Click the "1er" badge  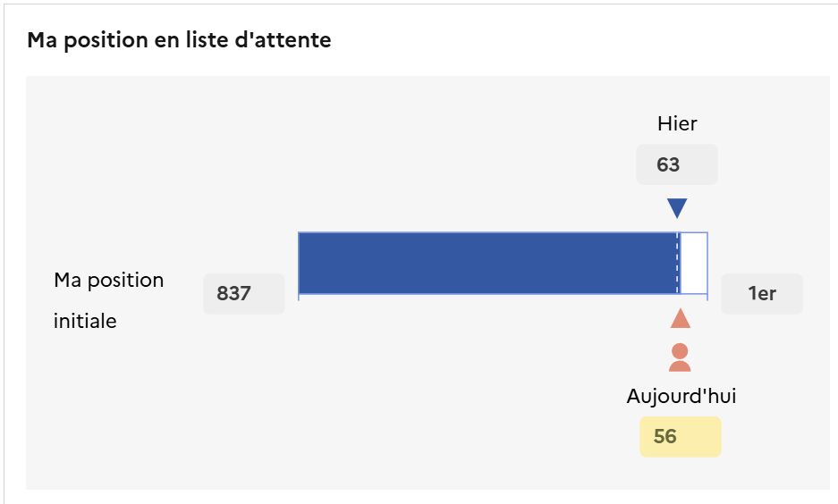[x=762, y=293]
